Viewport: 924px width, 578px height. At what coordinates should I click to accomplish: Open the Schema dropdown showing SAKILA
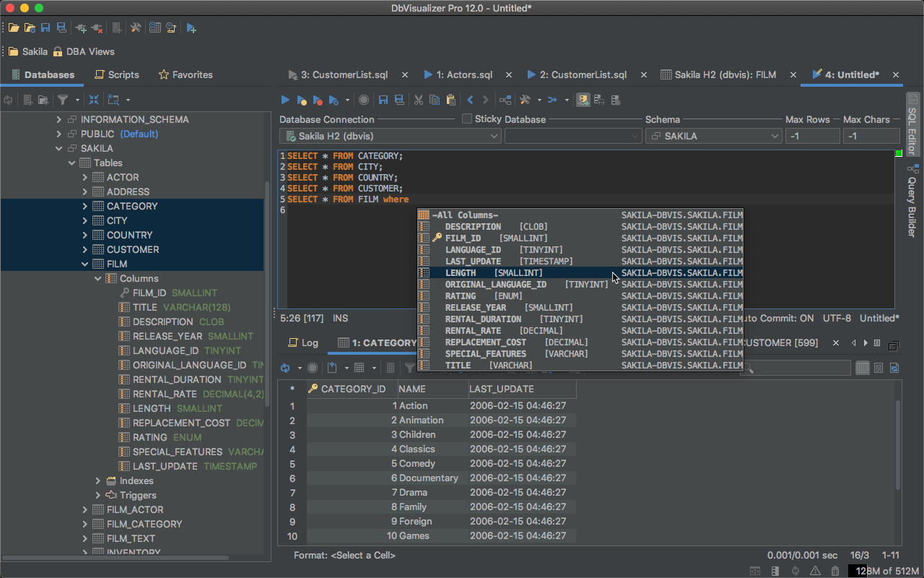click(713, 136)
